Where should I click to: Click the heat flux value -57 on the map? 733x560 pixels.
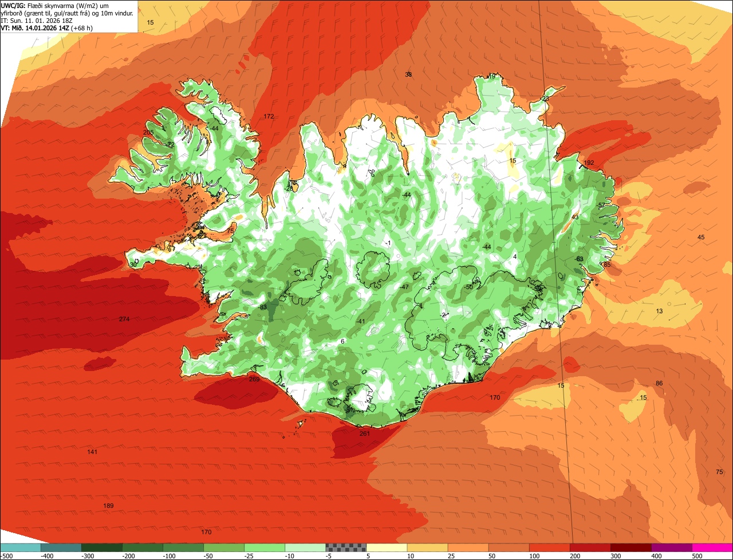click(x=601, y=205)
